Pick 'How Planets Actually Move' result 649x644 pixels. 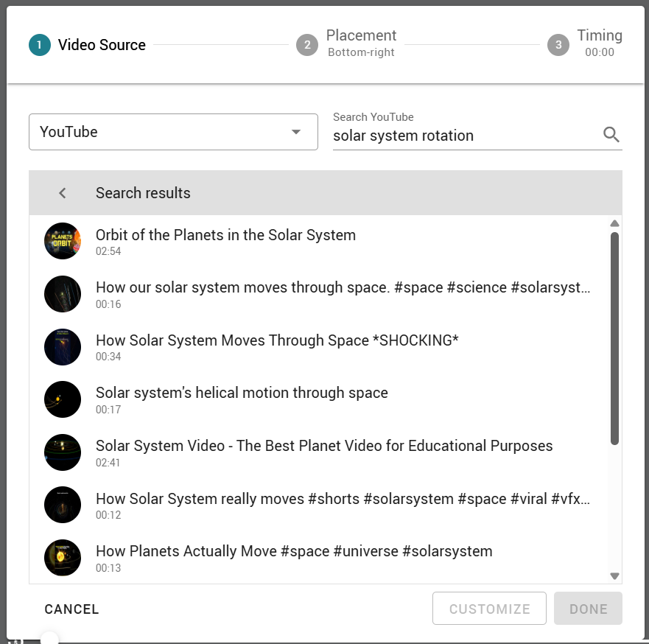[x=326, y=558]
